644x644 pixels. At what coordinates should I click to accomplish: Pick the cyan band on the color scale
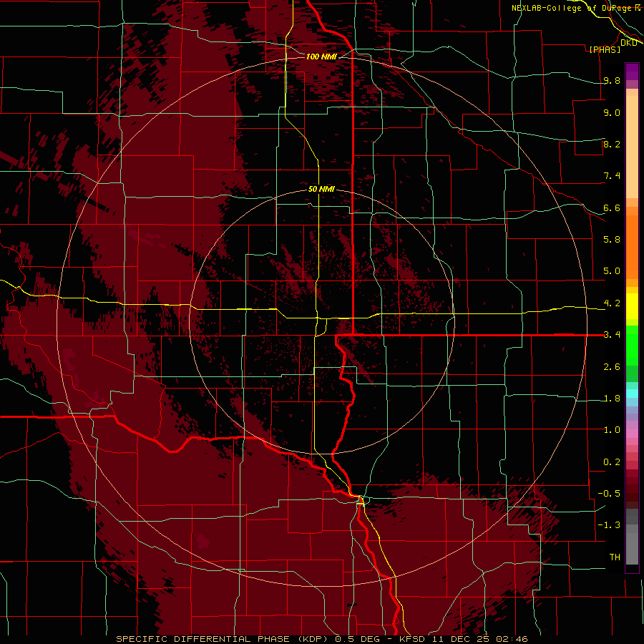pos(632,394)
